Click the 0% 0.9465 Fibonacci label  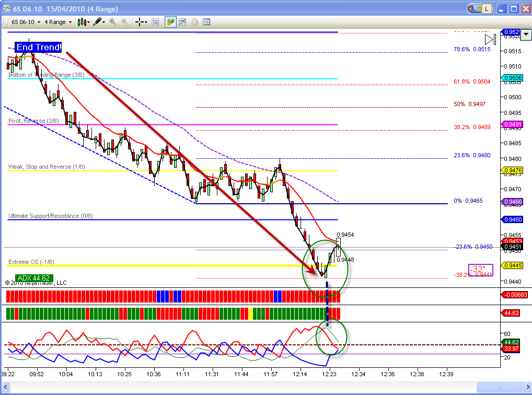coord(468,201)
